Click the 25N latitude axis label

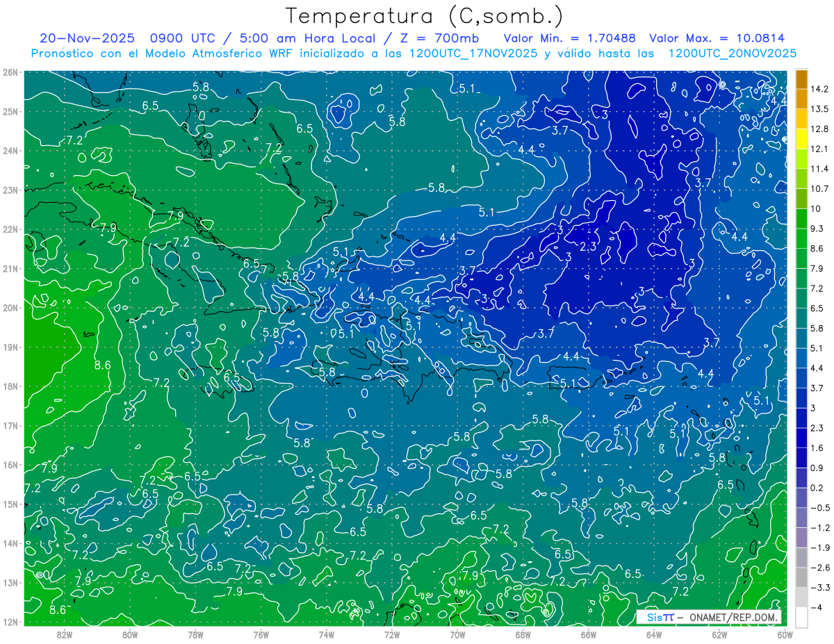(10, 111)
